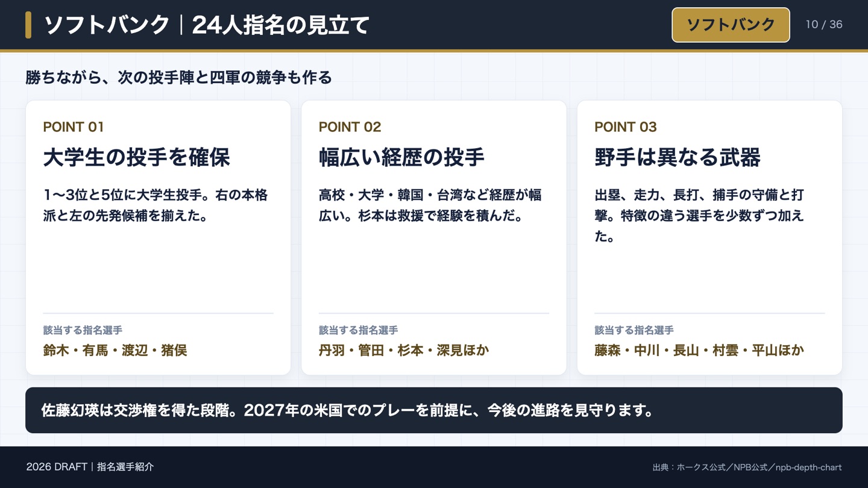This screenshot has height=488, width=868.
Task: Click the source line 出典：ホークス公式／NPB公式／npb-depth-chart
Action: pos(747,468)
